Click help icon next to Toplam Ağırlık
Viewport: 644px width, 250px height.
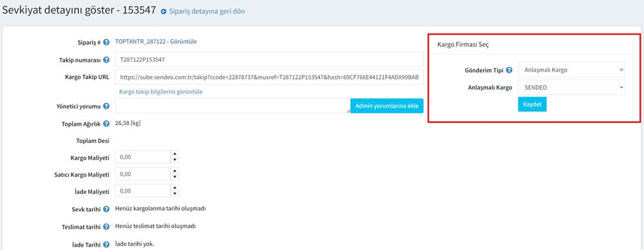[x=106, y=123]
